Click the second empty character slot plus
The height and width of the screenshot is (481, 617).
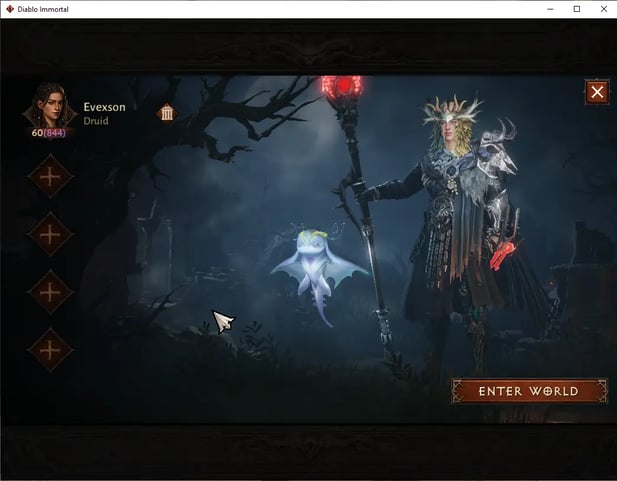click(x=49, y=234)
